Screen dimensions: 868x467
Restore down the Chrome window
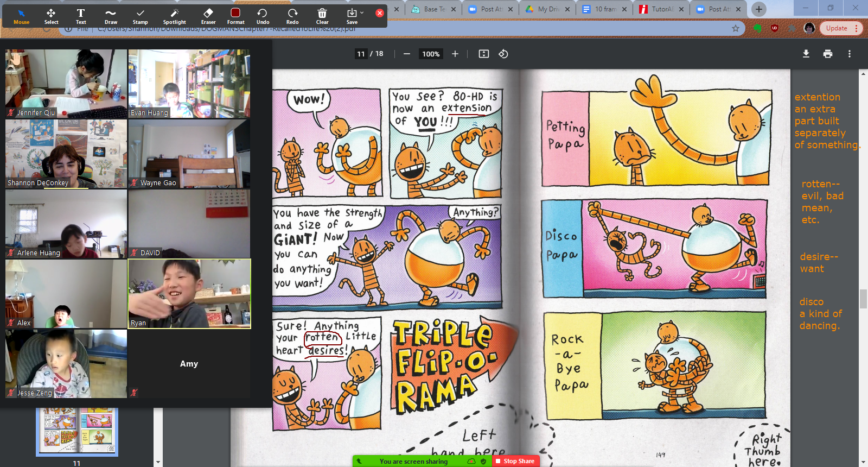coord(830,8)
